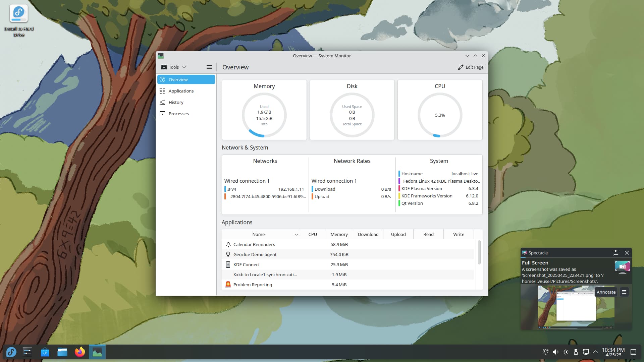Viewport: 644px width, 362px height.
Task: Click the KDE Frameworks Version row
Action: [438, 196]
